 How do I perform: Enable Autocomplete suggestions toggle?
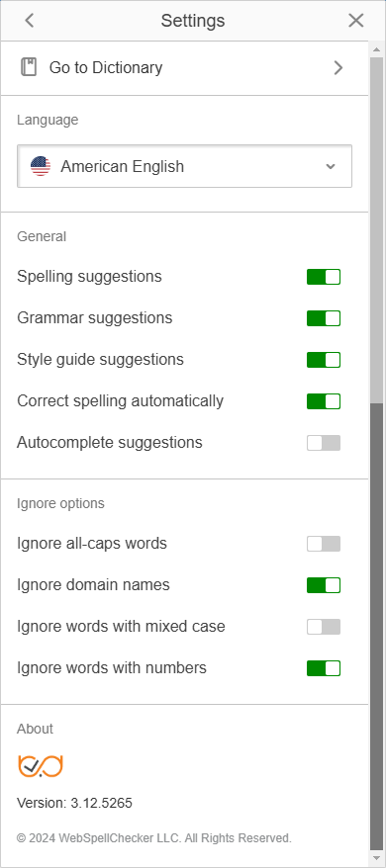[x=324, y=443]
